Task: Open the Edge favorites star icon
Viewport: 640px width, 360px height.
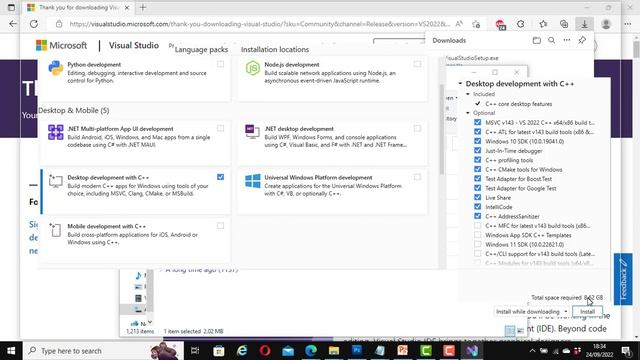Action: 543,24
